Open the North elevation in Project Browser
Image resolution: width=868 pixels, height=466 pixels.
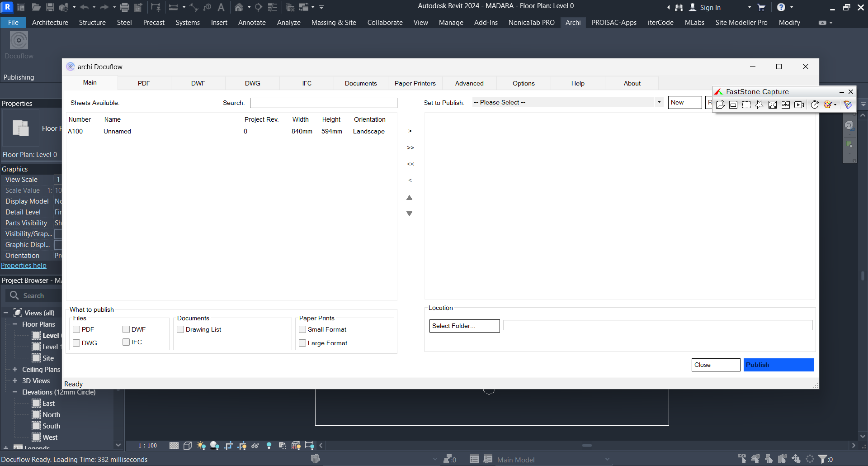(x=51, y=414)
